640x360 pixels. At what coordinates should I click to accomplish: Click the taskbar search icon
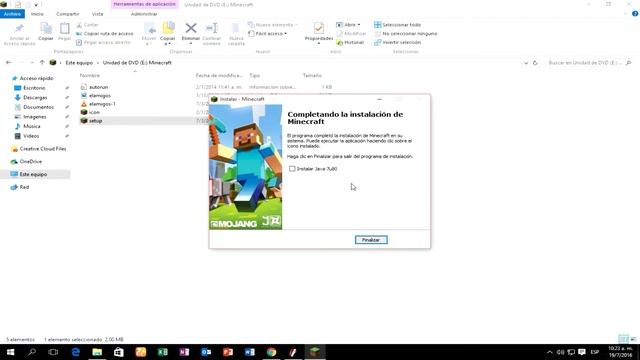coord(31,352)
